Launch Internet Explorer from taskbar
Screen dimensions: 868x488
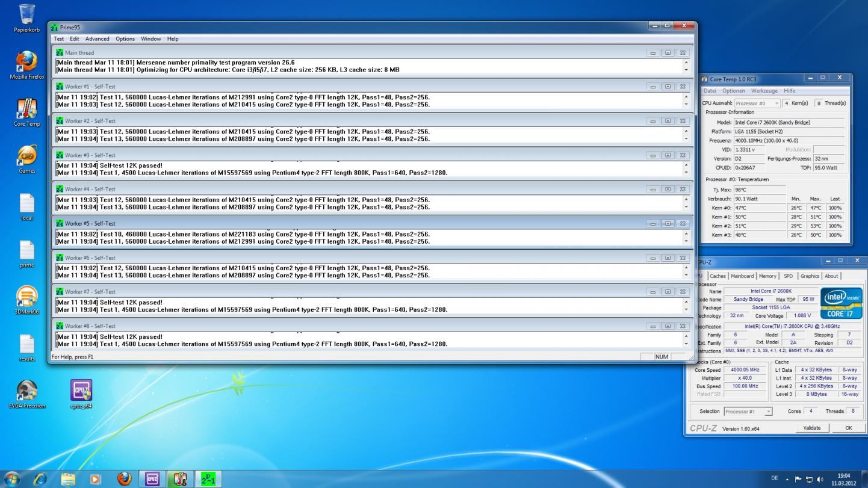(x=40, y=479)
